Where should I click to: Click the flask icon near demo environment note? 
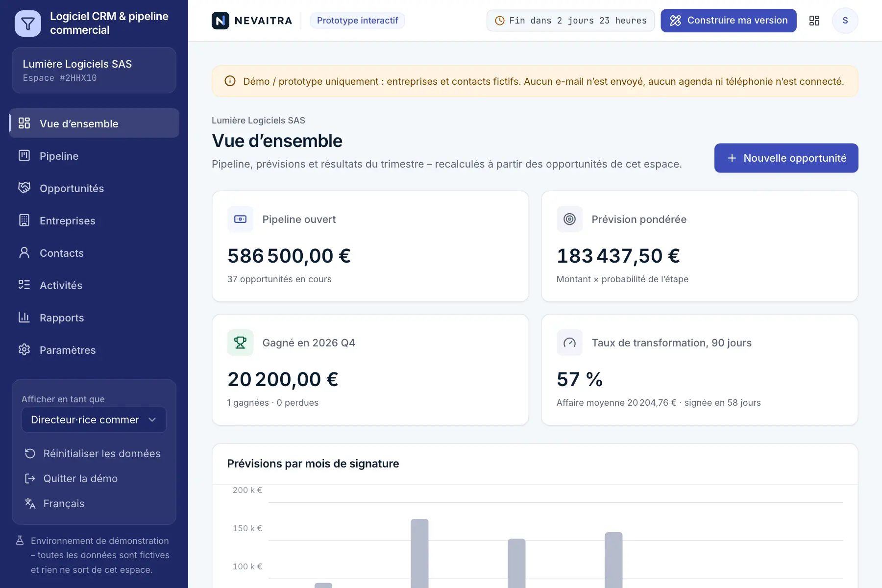coord(20,540)
